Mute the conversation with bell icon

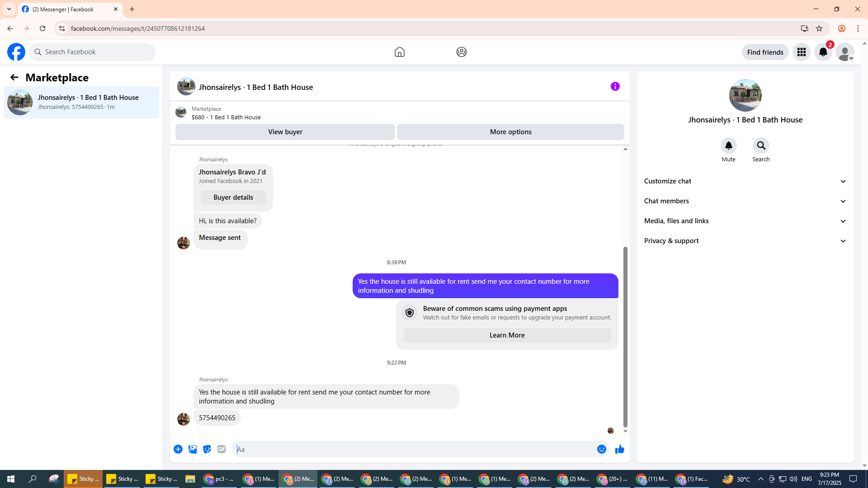[728, 145]
